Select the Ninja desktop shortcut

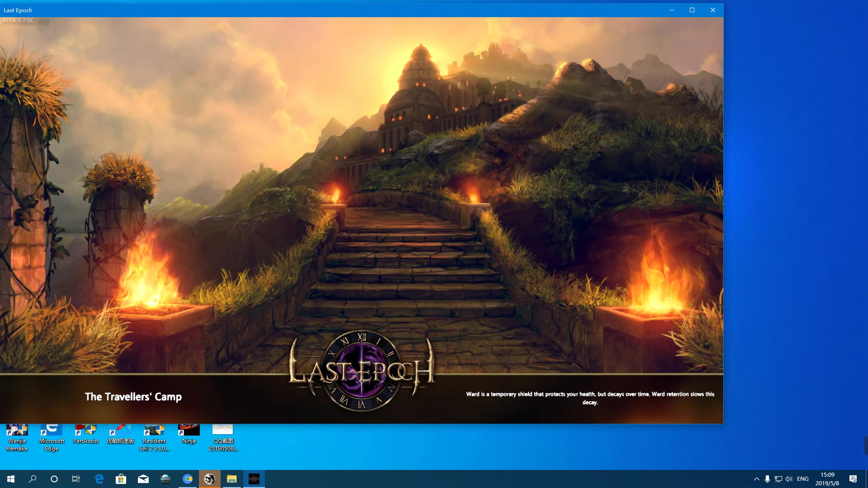click(189, 435)
